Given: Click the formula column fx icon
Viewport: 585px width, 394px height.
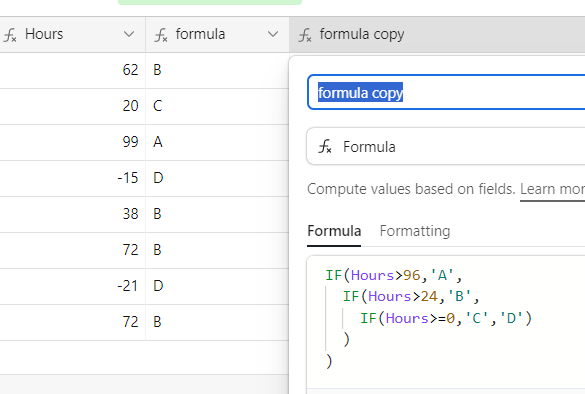Looking at the screenshot, I should tap(161, 35).
